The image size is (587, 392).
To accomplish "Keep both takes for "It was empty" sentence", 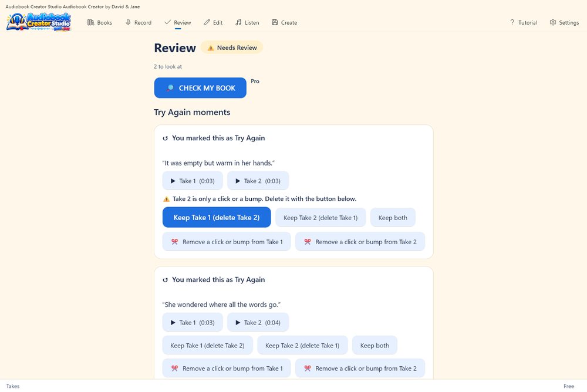I will pos(393,218).
